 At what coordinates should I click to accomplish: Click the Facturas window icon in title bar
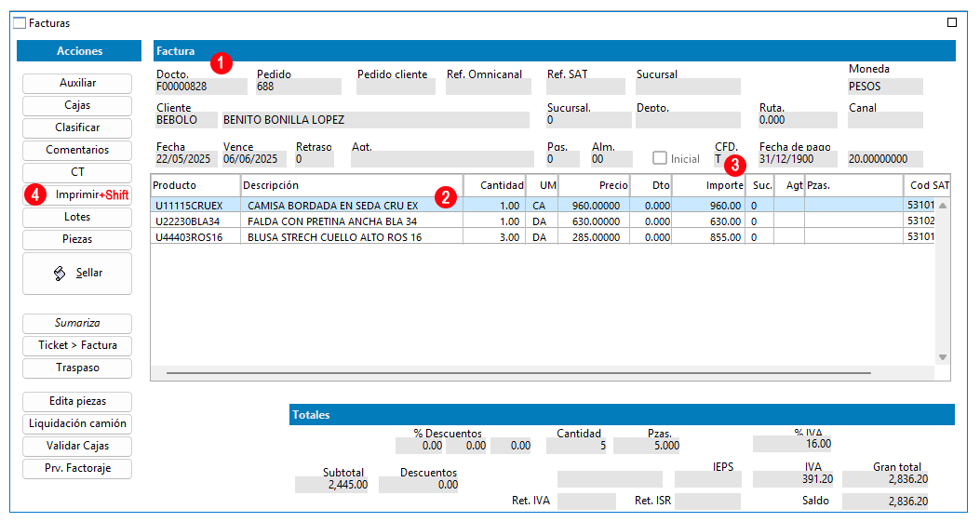point(20,23)
